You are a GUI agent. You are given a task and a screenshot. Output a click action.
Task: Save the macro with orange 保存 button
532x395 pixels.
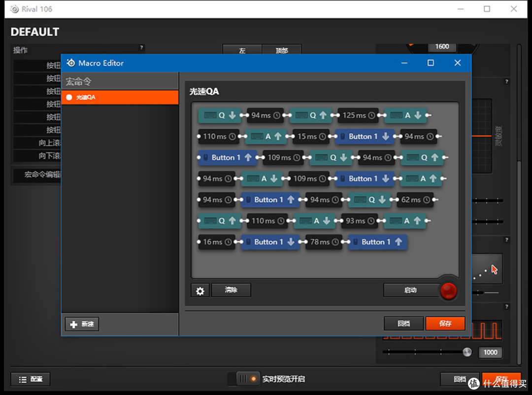(x=445, y=323)
